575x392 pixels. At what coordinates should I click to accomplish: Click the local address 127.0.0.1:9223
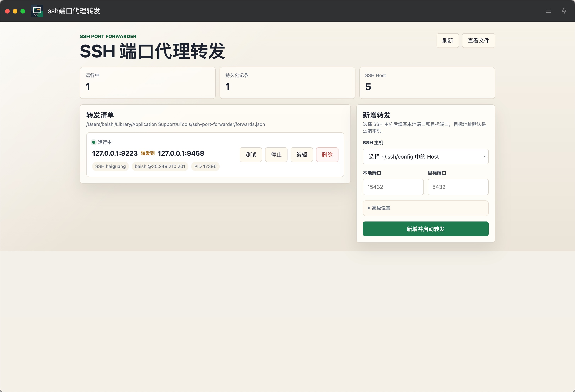coord(115,154)
